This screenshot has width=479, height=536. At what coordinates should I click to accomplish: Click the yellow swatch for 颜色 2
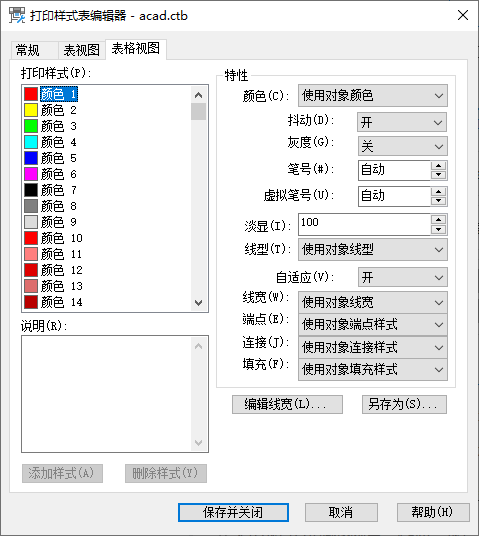coord(31,110)
